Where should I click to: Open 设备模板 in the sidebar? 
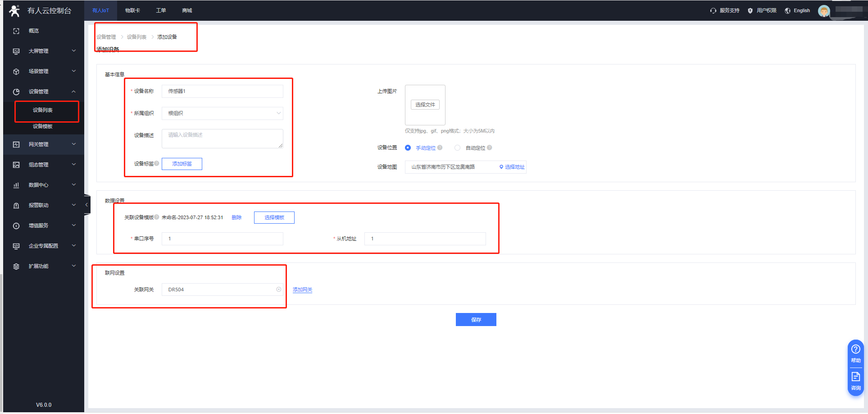pos(43,126)
